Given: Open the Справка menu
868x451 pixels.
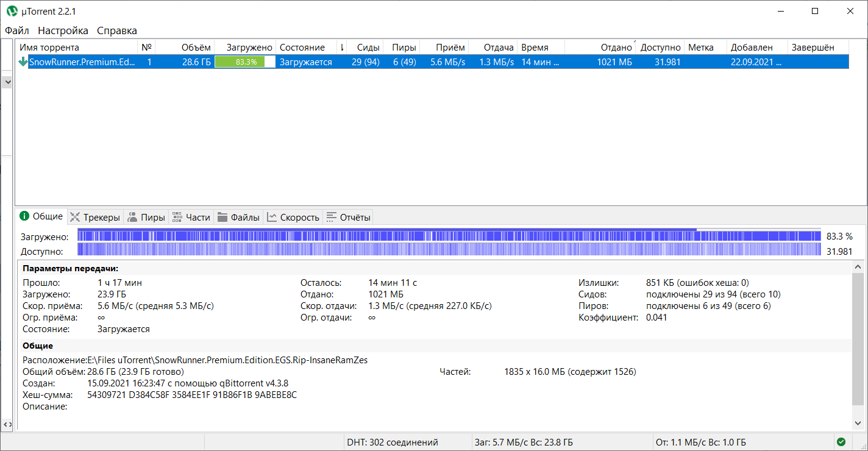Looking at the screenshot, I should 117,30.
